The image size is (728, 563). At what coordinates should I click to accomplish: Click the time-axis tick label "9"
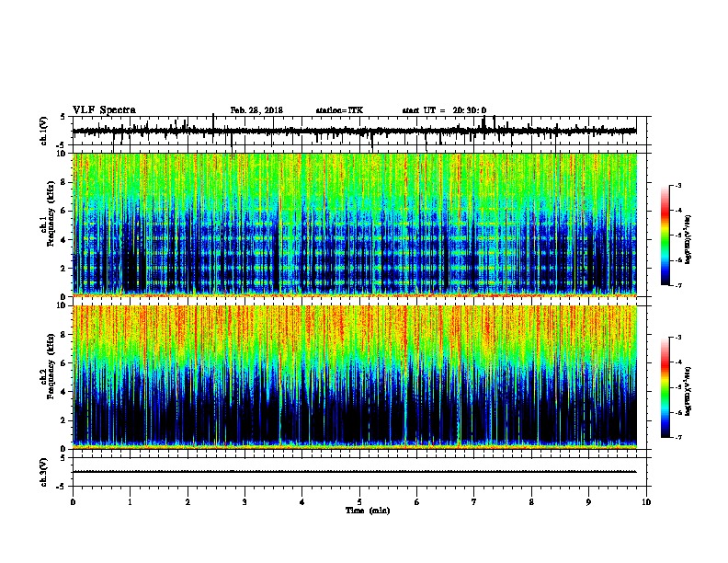pos(588,502)
